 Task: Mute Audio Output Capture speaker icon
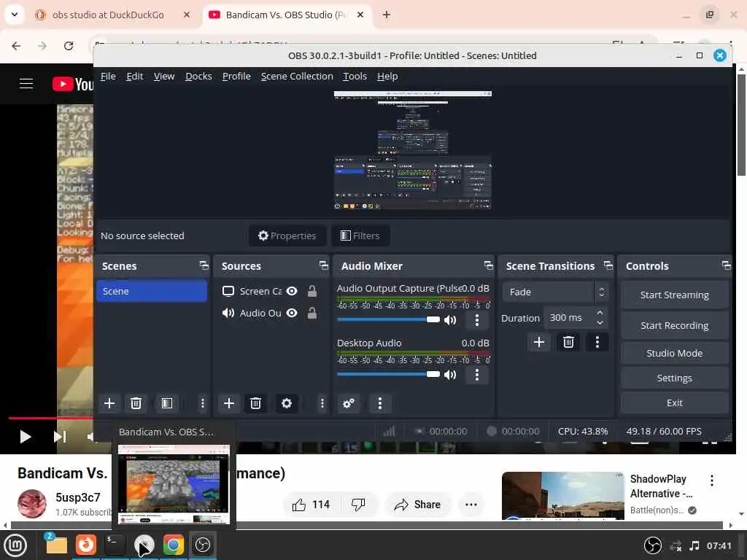click(x=450, y=320)
